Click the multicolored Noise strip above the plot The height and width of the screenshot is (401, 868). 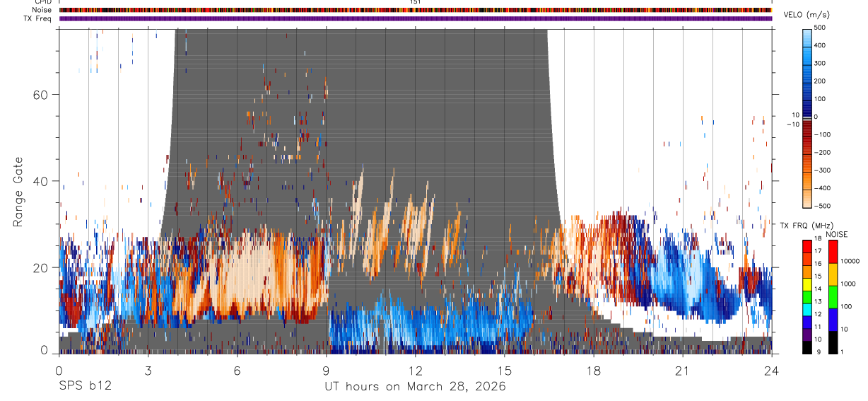click(416, 10)
